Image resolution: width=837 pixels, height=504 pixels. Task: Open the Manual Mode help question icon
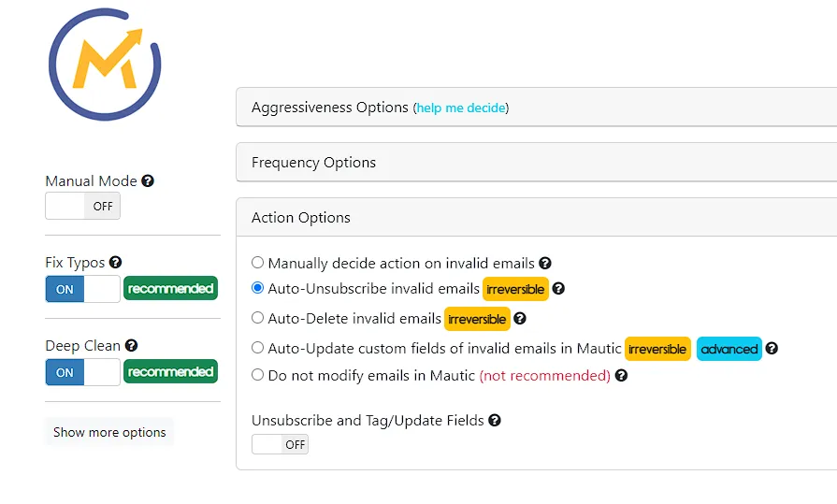tap(148, 181)
